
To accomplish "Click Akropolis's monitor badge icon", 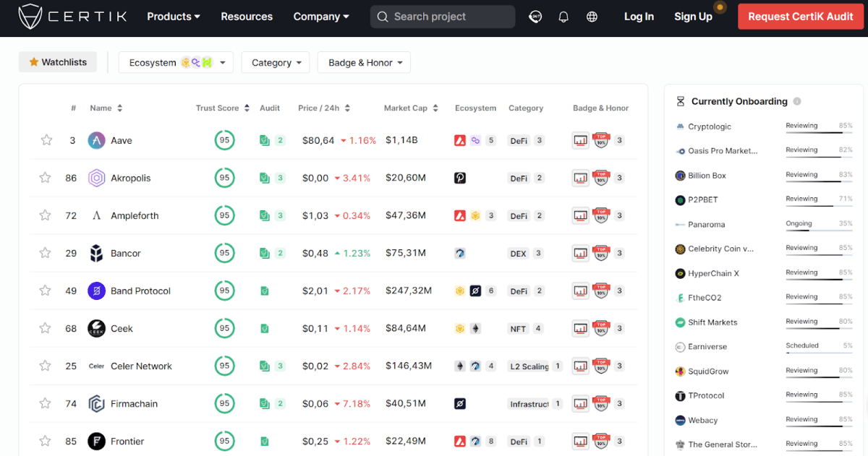I will pyautogui.click(x=580, y=178).
